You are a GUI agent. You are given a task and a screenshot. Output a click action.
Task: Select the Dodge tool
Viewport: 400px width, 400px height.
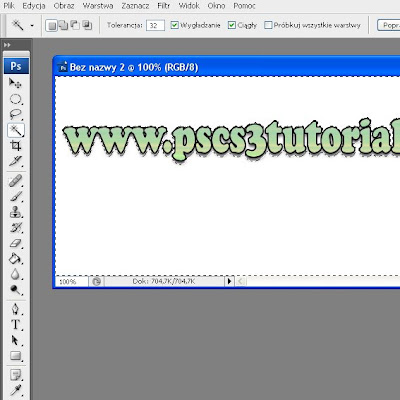coord(15,290)
